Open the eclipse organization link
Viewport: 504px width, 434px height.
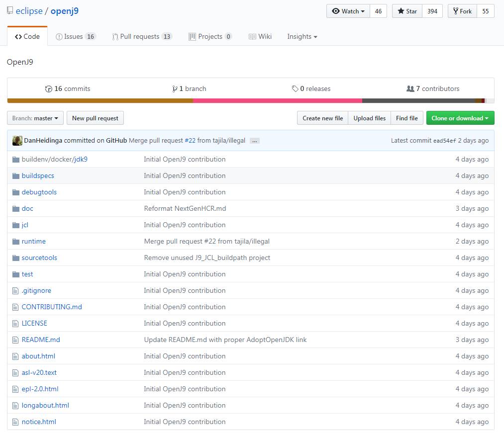click(x=29, y=11)
